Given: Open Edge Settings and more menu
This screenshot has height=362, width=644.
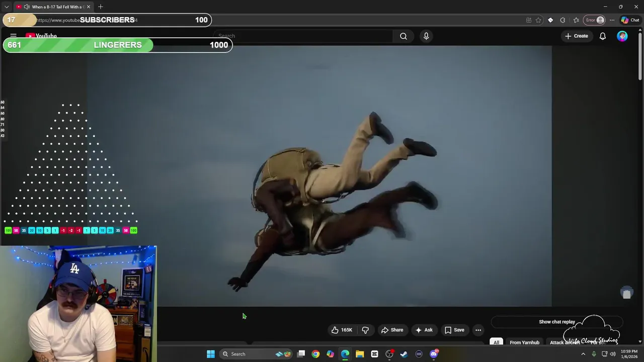Looking at the screenshot, I should (x=612, y=20).
